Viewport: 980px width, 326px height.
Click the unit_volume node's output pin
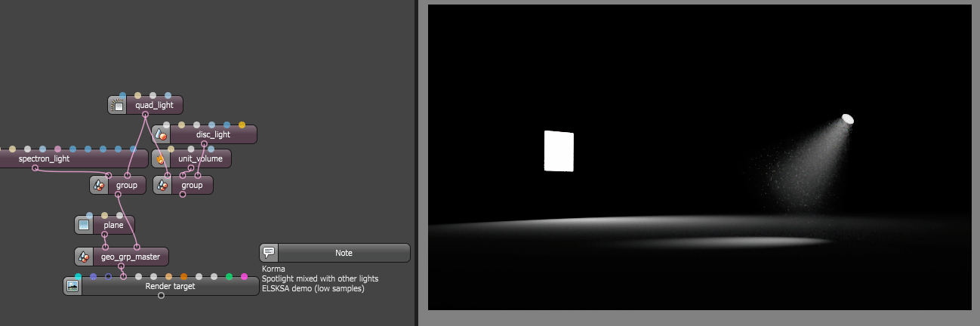pos(191,168)
